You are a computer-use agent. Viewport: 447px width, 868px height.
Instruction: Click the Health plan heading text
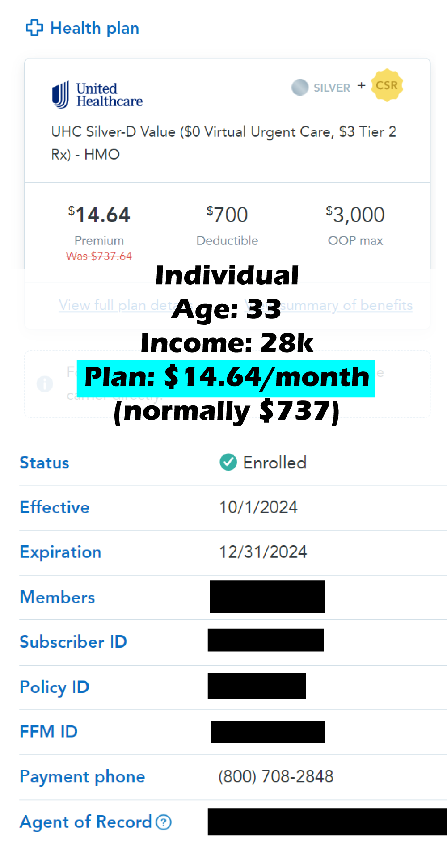click(94, 28)
